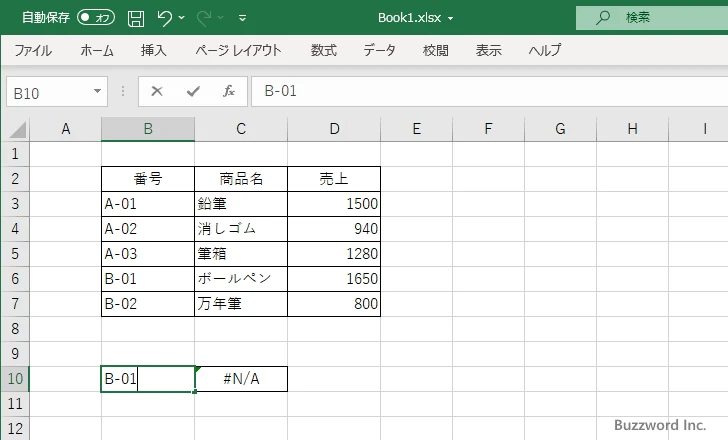
Task: Cancel the cell entry with X icon
Action: pyautogui.click(x=157, y=91)
